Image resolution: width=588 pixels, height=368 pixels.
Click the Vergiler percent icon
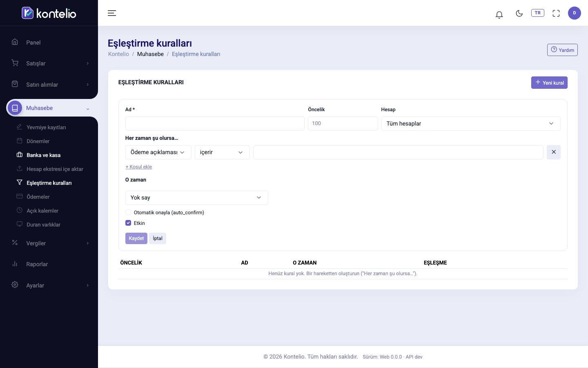[15, 242]
